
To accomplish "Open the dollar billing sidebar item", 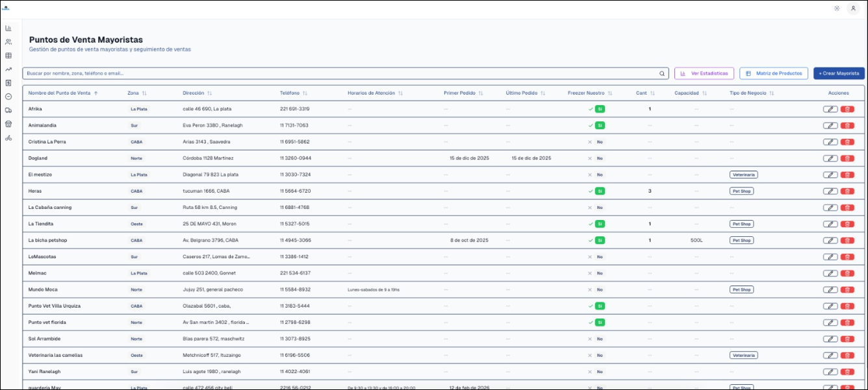I will tap(8, 83).
